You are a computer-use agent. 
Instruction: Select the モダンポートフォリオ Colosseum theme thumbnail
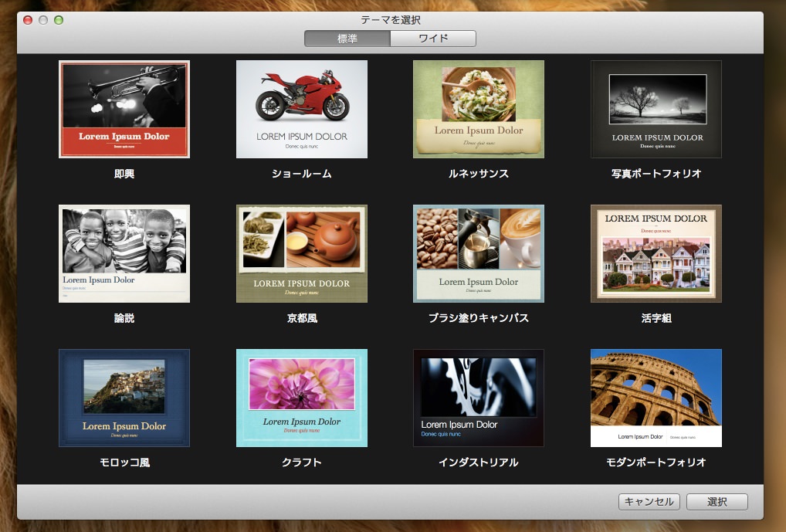coord(656,398)
